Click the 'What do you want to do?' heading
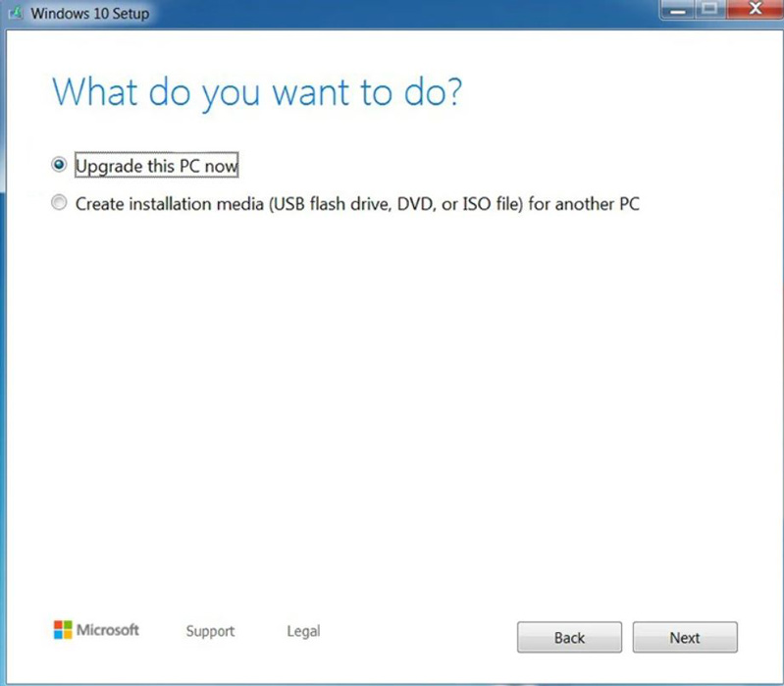 click(x=257, y=92)
